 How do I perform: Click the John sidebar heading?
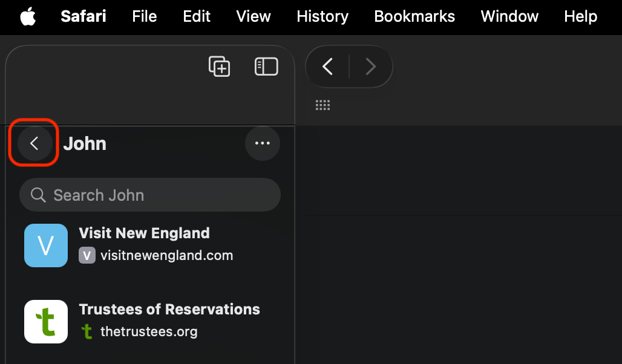coord(85,143)
